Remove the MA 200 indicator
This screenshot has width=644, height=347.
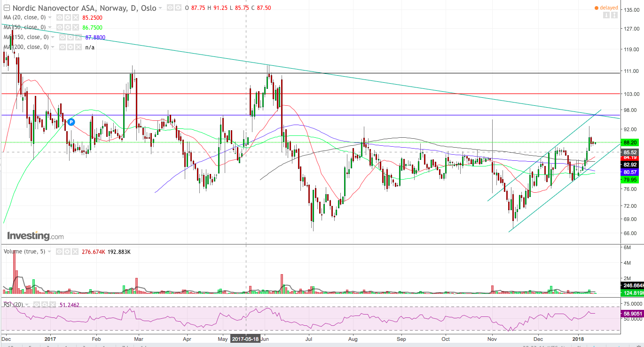pyautogui.click(x=79, y=47)
